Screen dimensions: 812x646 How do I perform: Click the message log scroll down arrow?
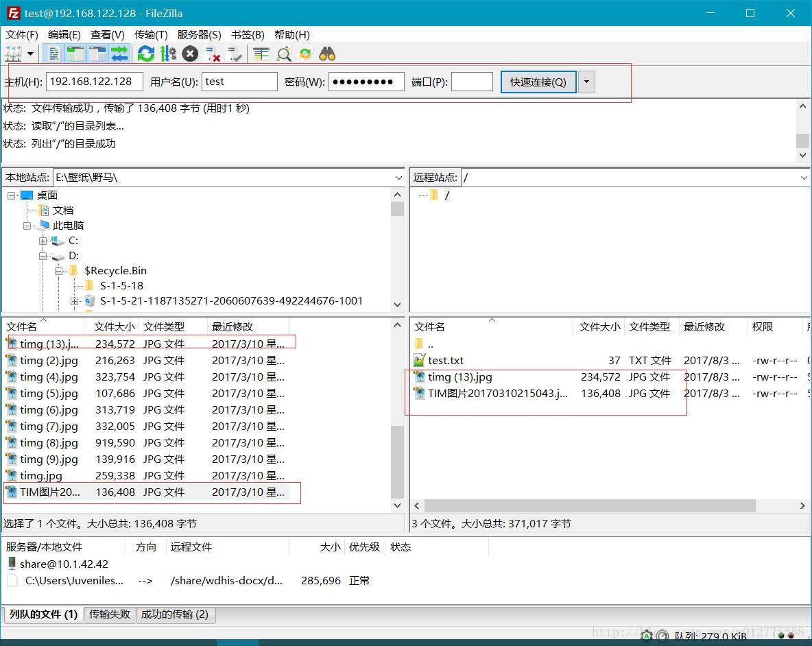pyautogui.click(x=802, y=155)
